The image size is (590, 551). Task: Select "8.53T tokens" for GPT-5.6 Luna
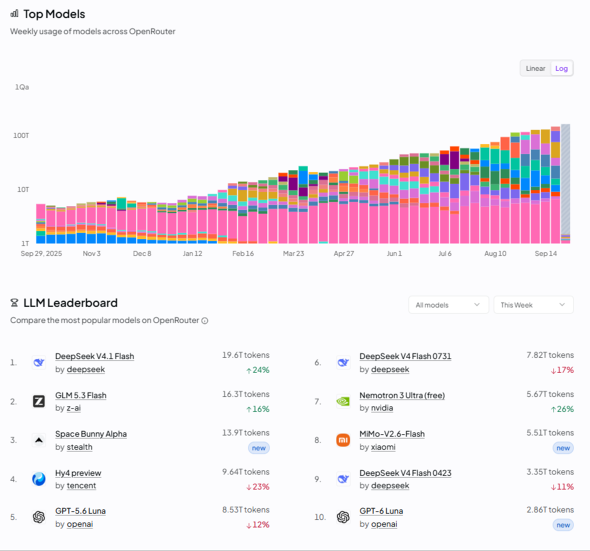pyautogui.click(x=246, y=510)
